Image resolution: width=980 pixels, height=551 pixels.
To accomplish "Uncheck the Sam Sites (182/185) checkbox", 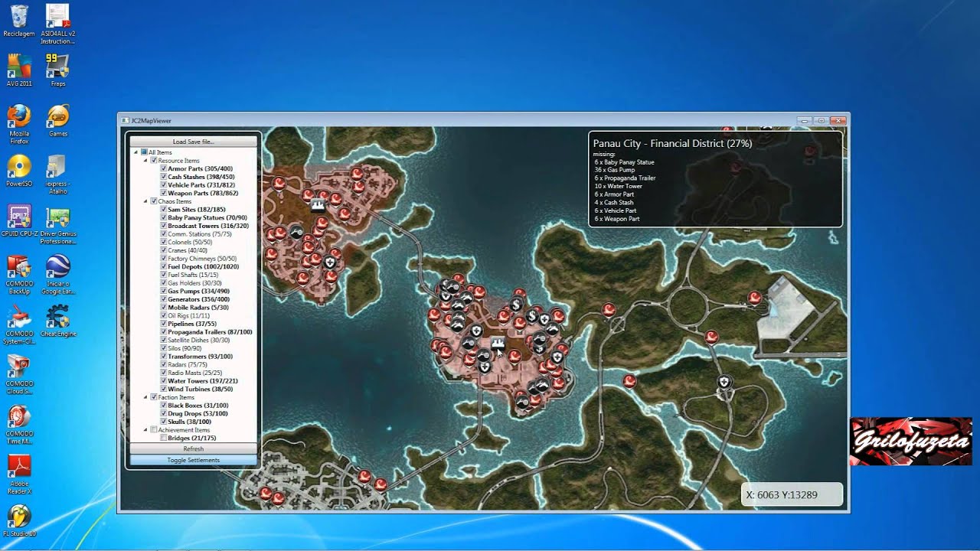I will click(x=163, y=210).
